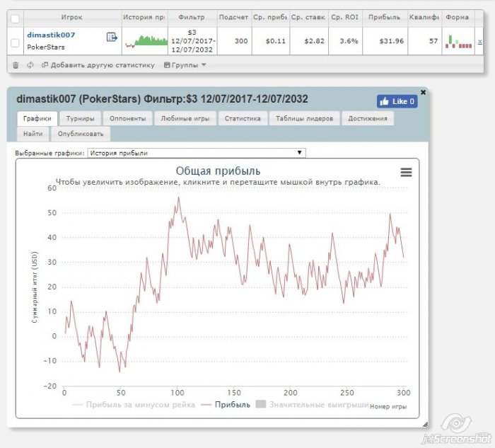Expand the 'Группы' dropdown
This screenshot has height=448, width=495.
(x=185, y=65)
